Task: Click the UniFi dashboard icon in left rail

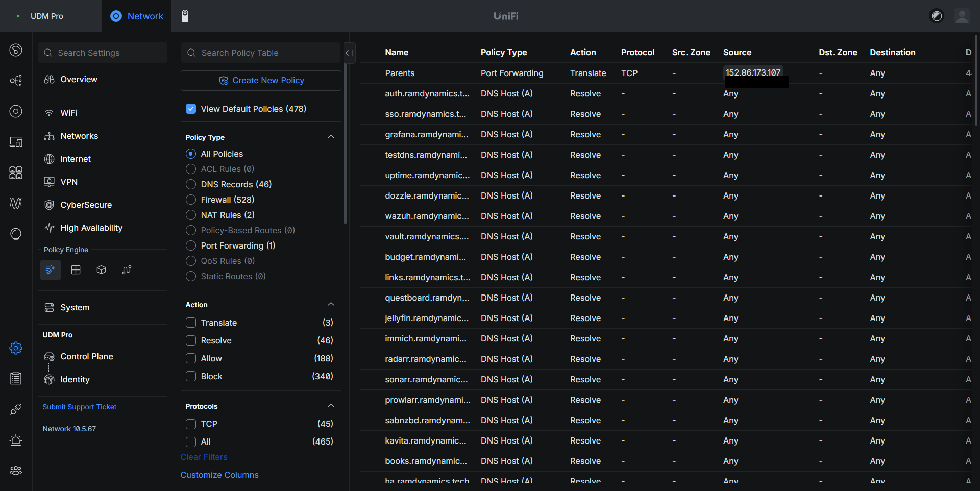Action: 16,50
